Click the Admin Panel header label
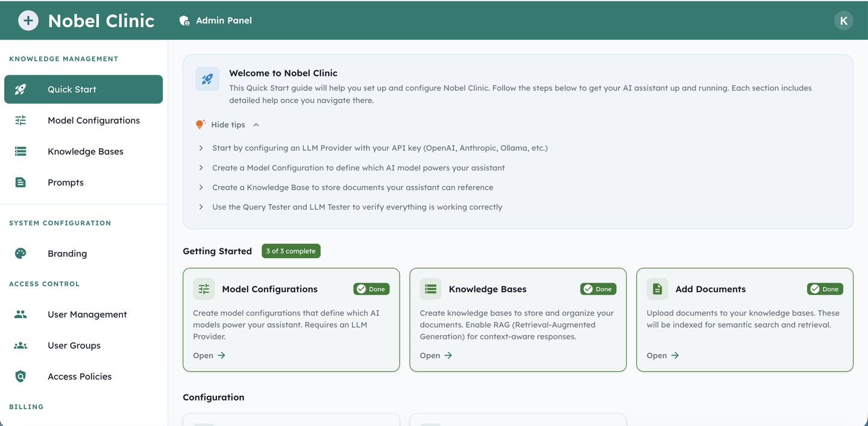The image size is (868, 426). pos(224,20)
